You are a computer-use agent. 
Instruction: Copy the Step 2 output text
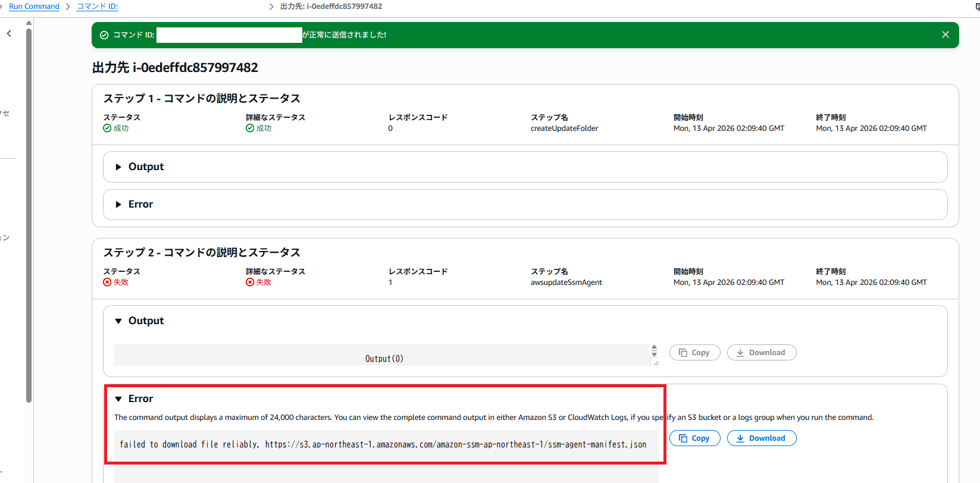pos(694,353)
